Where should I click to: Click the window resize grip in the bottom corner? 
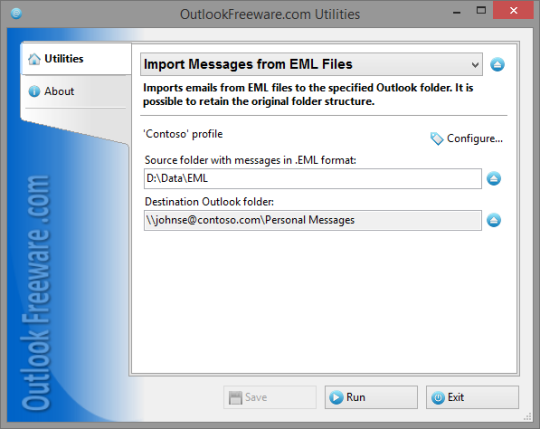(x=527, y=417)
